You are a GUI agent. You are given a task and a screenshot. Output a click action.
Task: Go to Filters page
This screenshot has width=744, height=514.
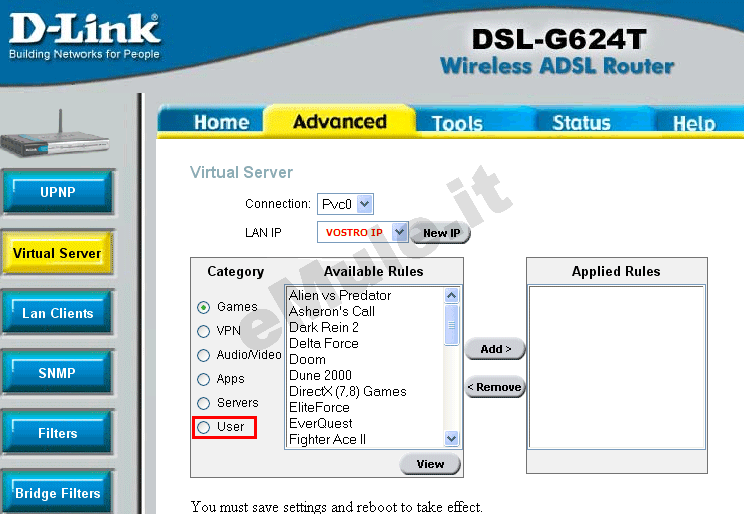pos(58,433)
